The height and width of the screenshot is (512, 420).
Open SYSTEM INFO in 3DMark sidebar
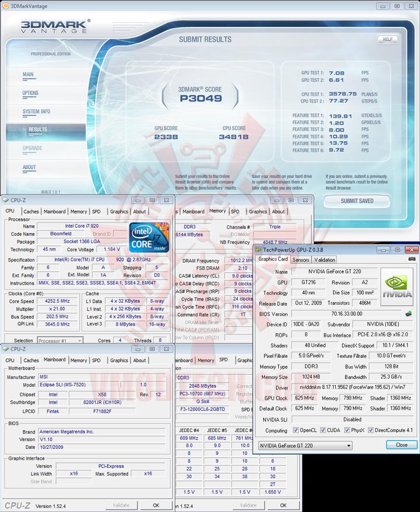click(x=36, y=112)
